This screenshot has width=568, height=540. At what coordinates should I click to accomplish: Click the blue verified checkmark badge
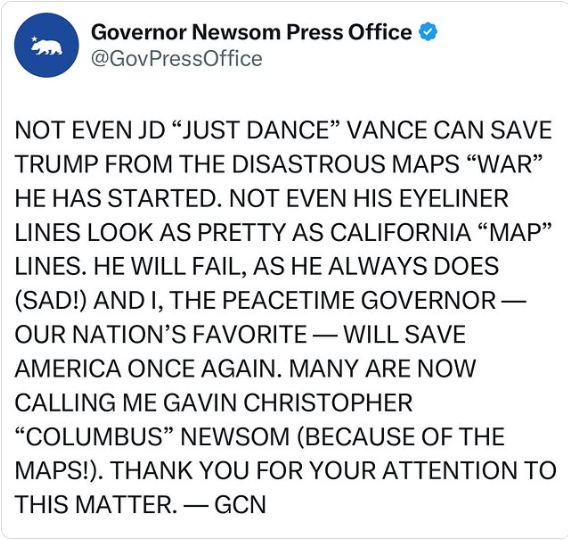[x=428, y=32]
